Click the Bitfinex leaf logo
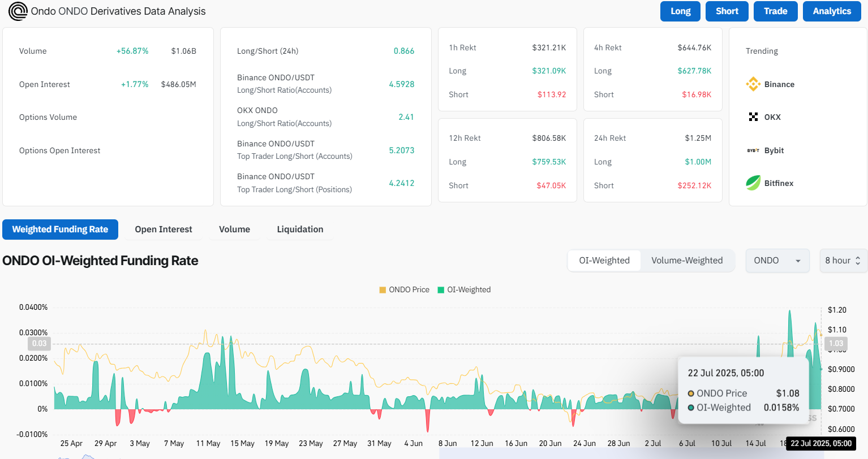Screen dimensions: 868x459 coord(753,183)
